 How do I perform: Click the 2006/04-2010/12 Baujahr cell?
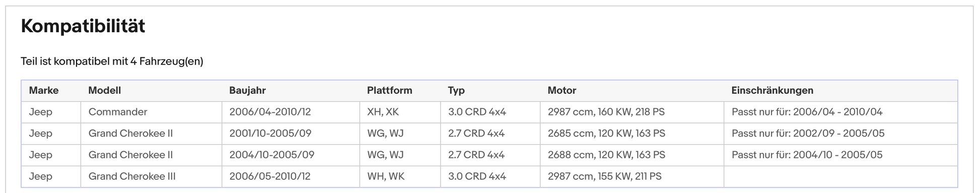click(x=291, y=112)
